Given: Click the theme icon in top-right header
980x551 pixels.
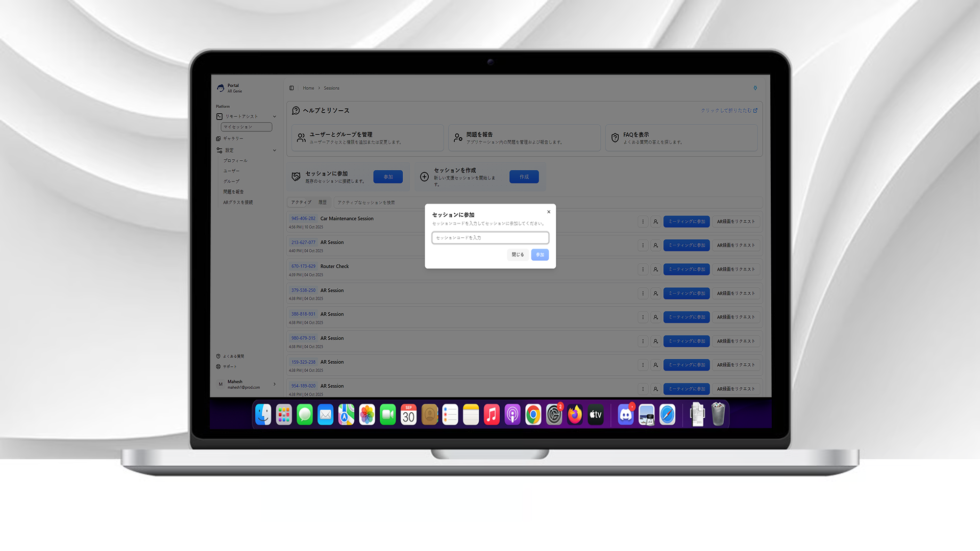Looking at the screenshot, I should 755,88.
